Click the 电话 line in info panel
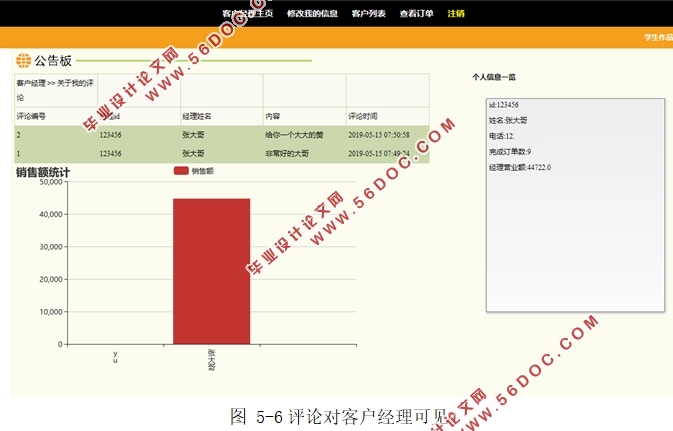Image resolution: width=673 pixels, height=431 pixels. pos(501,136)
